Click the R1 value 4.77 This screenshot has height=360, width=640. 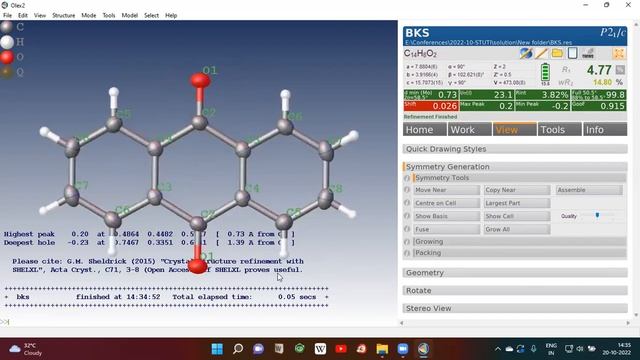pos(599,70)
